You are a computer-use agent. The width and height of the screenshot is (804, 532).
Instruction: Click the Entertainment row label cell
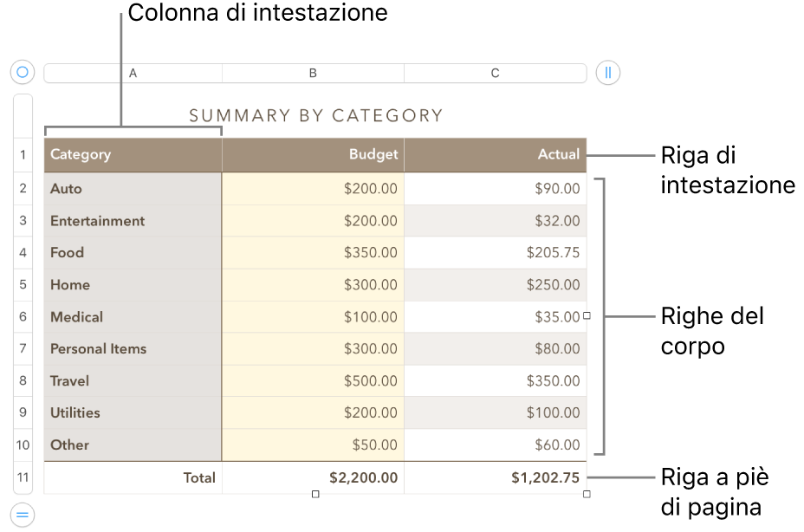pos(133,221)
